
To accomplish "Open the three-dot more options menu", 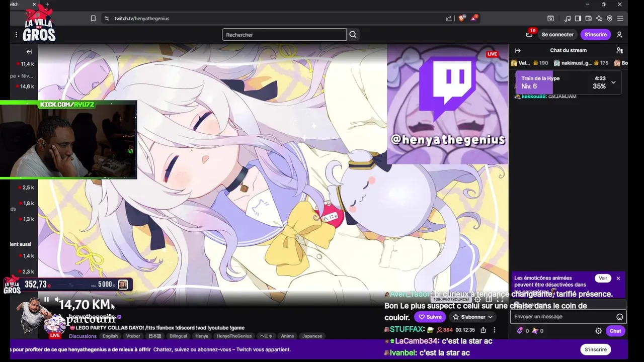I will click(x=494, y=330).
